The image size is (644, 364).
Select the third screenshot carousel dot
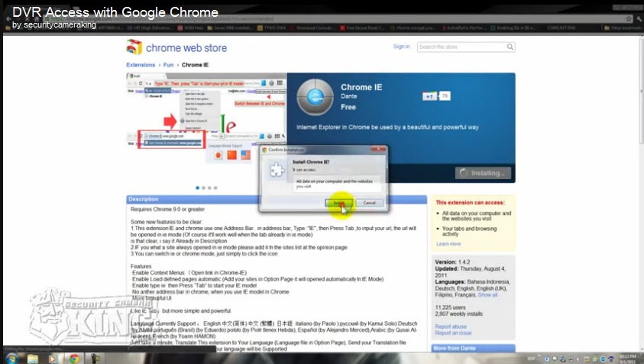209,188
